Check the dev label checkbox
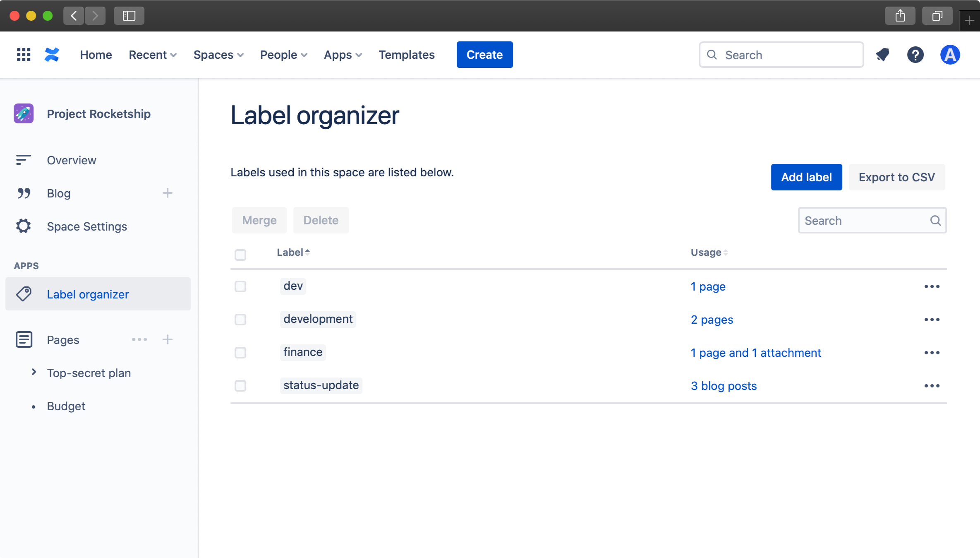 coord(240,286)
